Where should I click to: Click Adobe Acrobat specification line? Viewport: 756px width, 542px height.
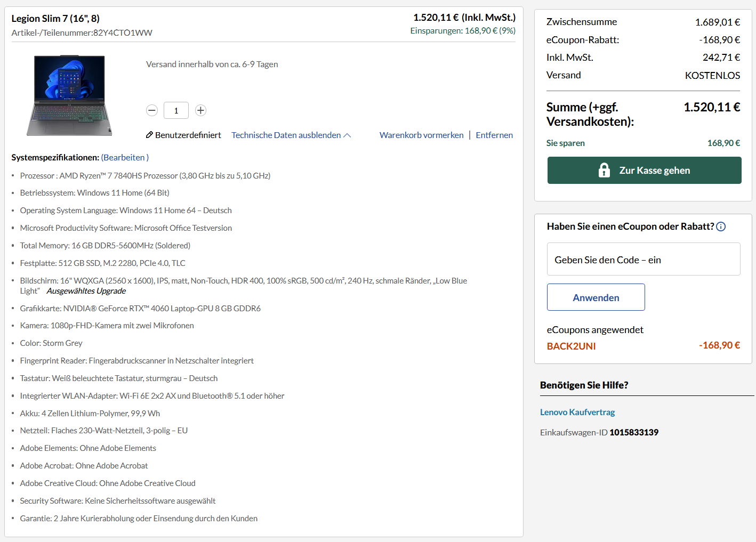click(84, 465)
